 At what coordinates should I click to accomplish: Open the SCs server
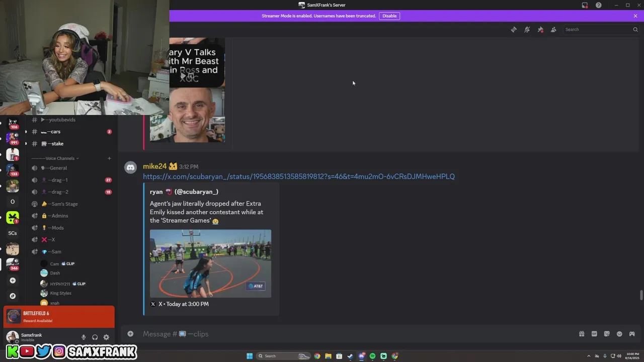tap(13, 233)
